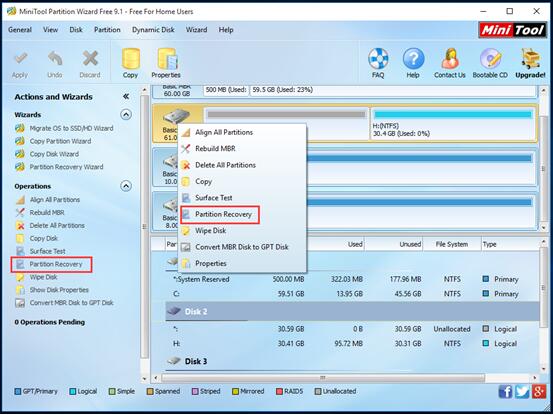
Task: Open the Help menu
Action: 226,30
